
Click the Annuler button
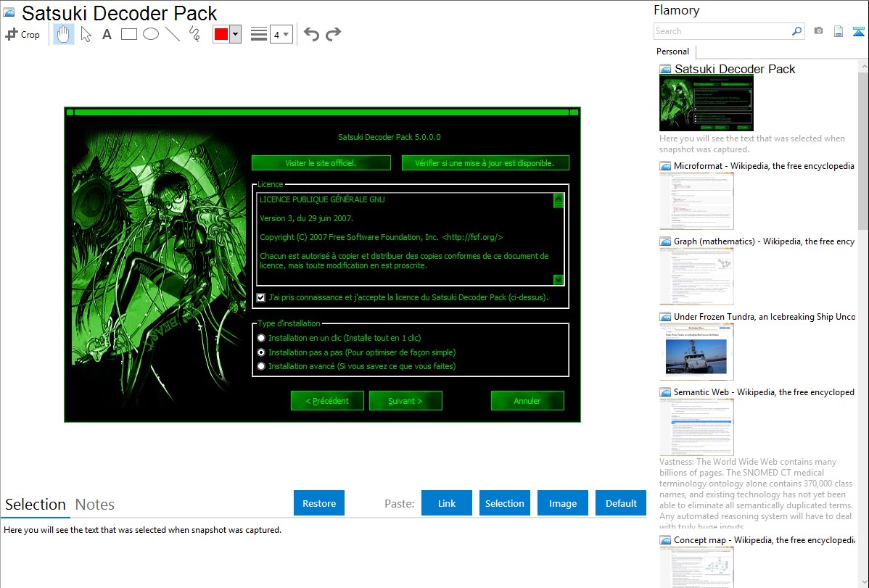[527, 401]
